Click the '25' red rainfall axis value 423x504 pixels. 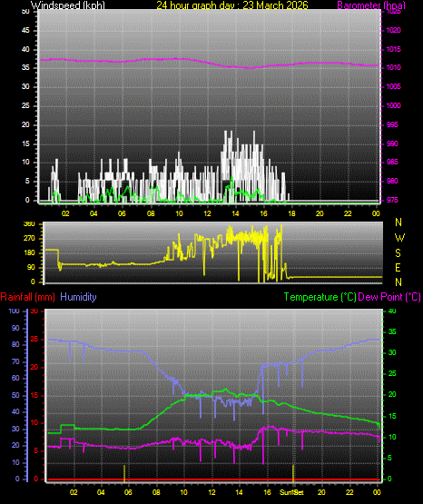(34, 340)
